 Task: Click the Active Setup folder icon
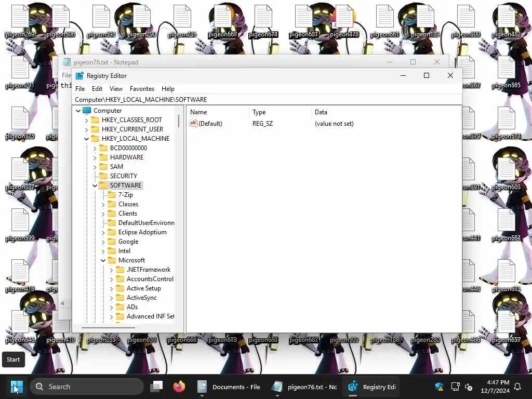point(120,288)
